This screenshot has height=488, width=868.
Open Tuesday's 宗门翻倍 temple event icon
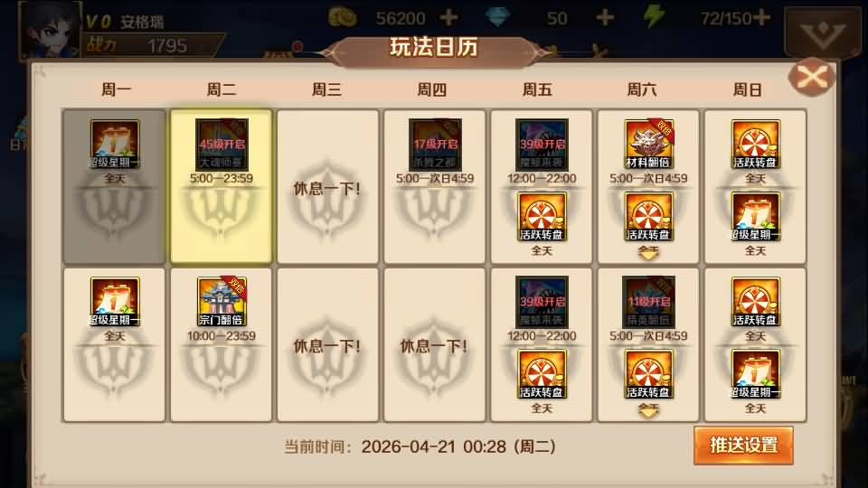pyautogui.click(x=222, y=302)
